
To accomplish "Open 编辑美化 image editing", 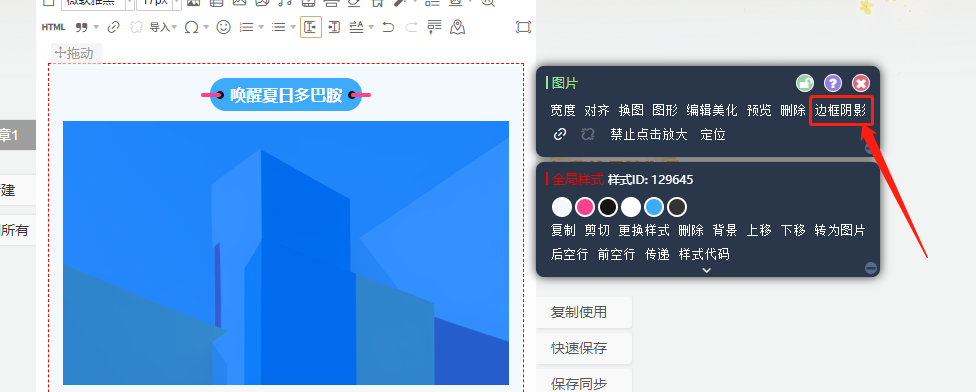I will pos(712,111).
